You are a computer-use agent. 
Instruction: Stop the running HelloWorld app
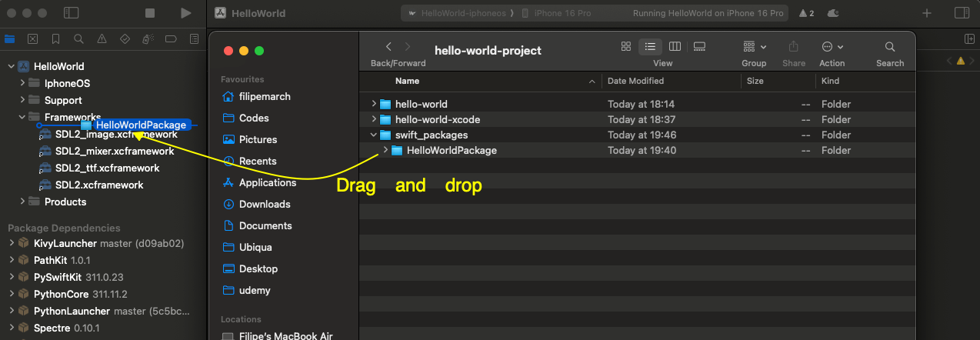(150, 13)
